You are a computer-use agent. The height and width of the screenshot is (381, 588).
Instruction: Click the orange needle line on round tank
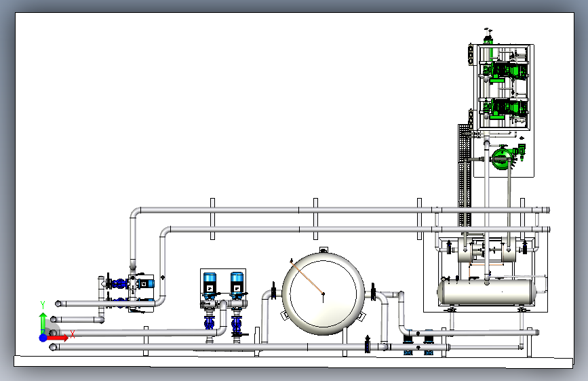coord(307,277)
